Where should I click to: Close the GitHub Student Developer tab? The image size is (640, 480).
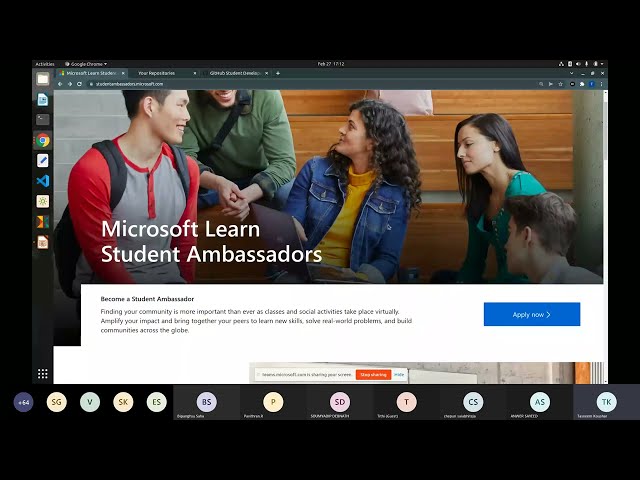267,73
